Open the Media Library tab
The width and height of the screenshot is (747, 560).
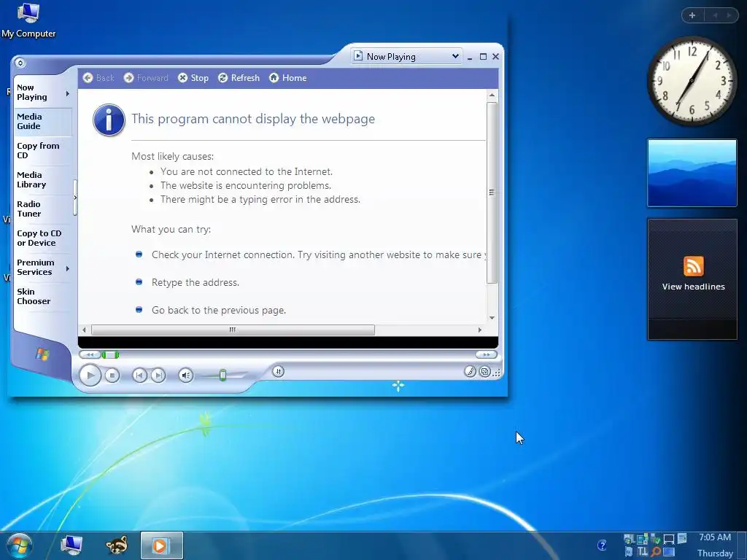(43, 179)
